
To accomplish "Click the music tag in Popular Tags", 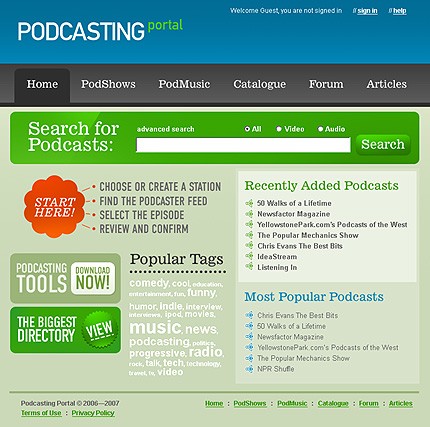I will click(155, 327).
